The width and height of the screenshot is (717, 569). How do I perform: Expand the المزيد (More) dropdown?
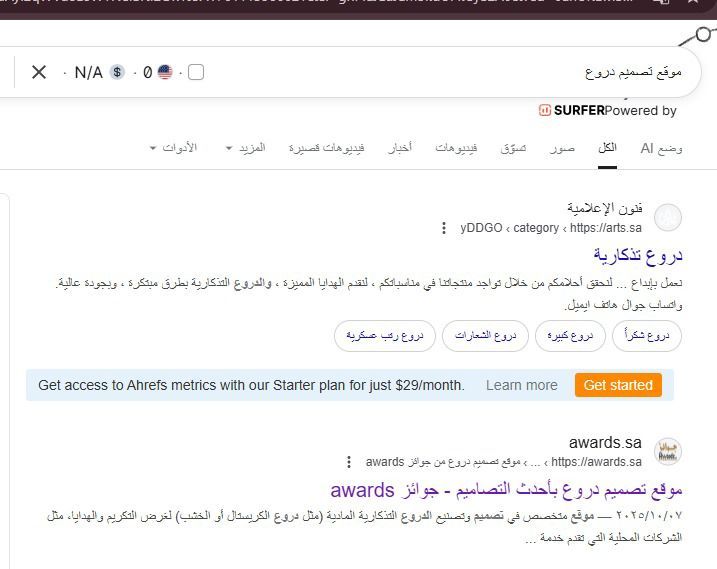(245, 148)
